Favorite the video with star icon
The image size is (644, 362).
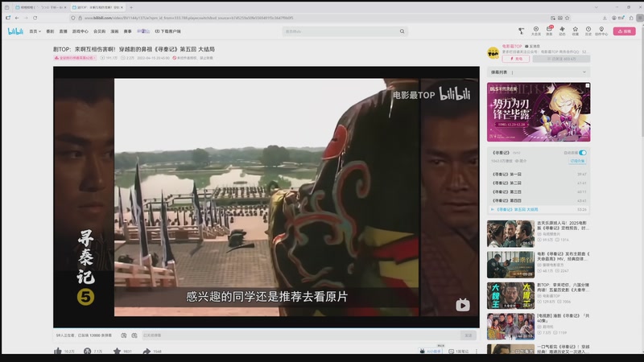click(x=117, y=351)
